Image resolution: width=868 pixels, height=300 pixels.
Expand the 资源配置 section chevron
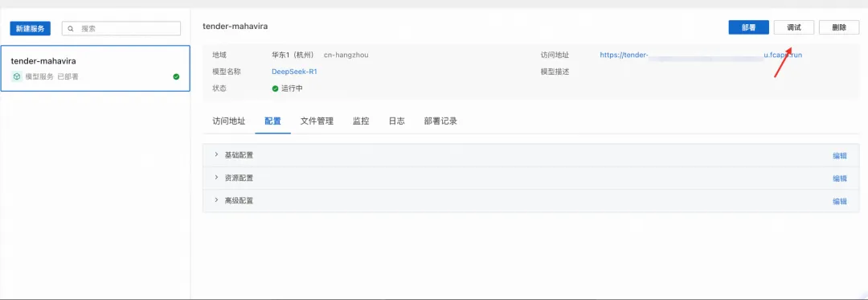tap(216, 178)
